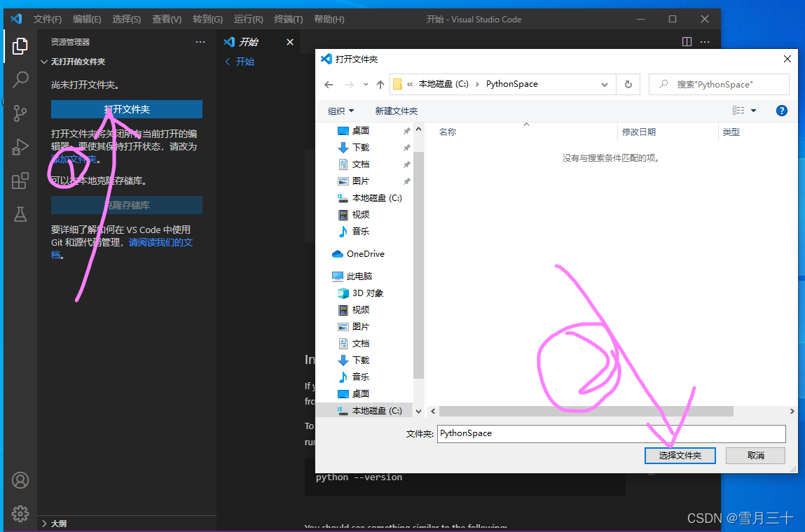Sort by 修改日期 column header
The image size is (805, 532).
point(639,132)
